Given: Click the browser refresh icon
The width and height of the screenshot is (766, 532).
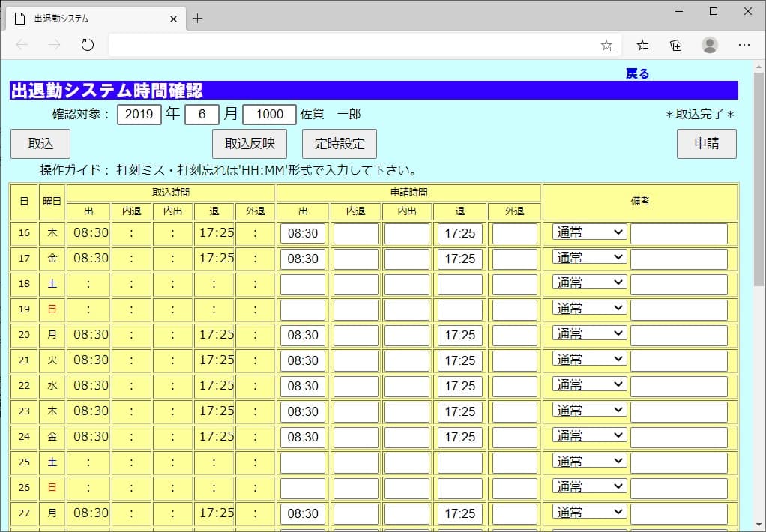Looking at the screenshot, I should click(x=88, y=46).
